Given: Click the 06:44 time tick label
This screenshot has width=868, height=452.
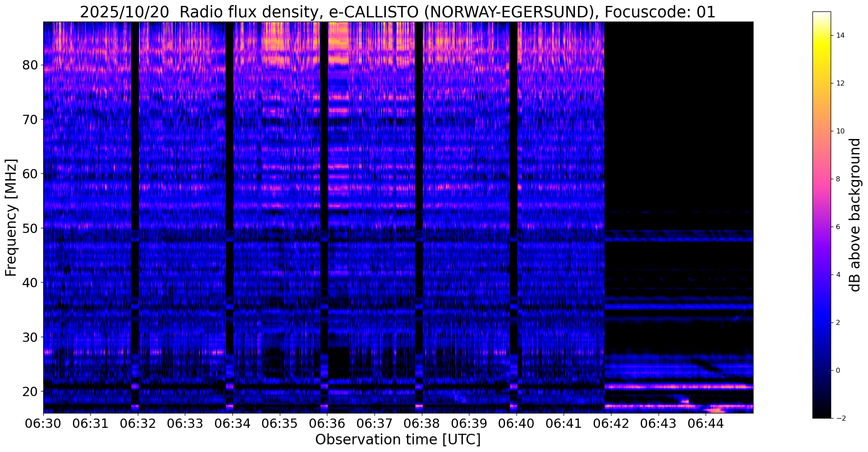Looking at the screenshot, I should [x=705, y=423].
